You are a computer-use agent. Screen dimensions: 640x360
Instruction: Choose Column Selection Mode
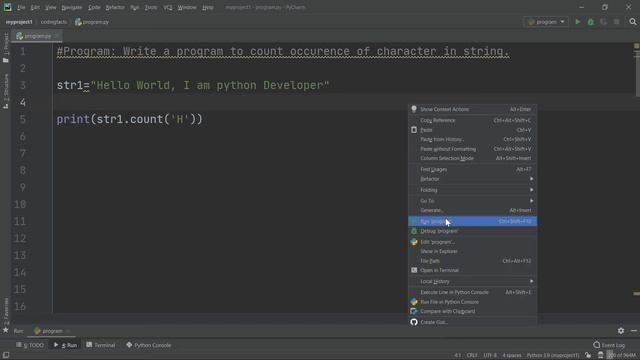[473, 158]
